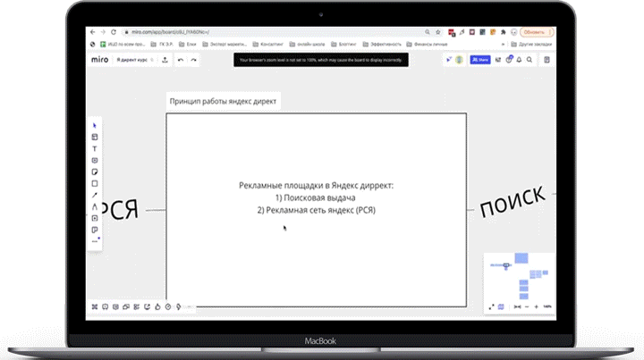Open the 'Эффективность' bookmark folder

tap(382, 45)
